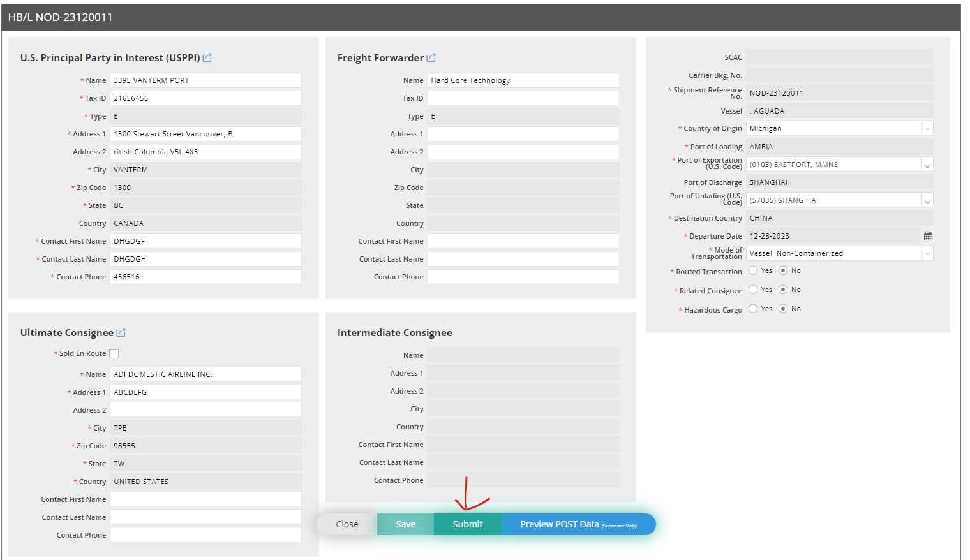The height and width of the screenshot is (560, 970).
Task: Click the USPPI Name input field
Action: 205,80
